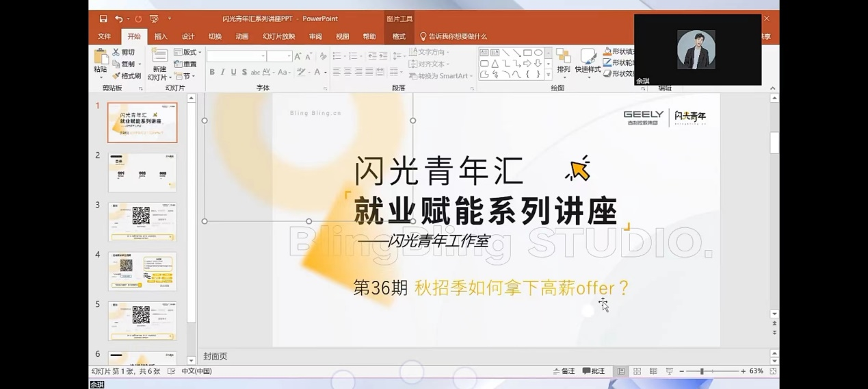
Task: Open the 版式 layout dropdown
Action: point(187,52)
